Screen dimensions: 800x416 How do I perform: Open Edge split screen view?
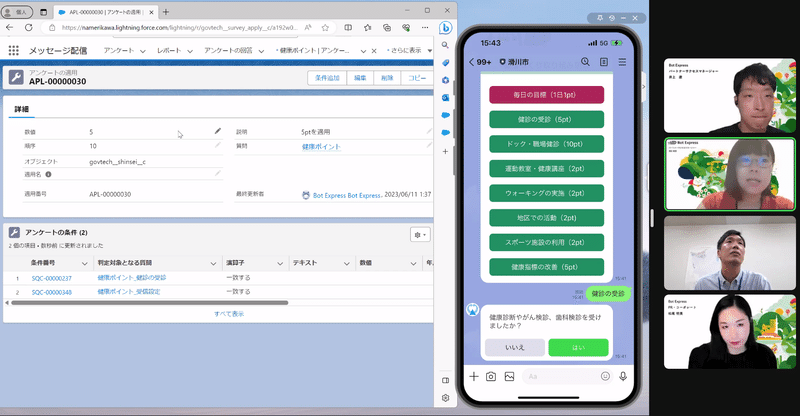(348, 28)
